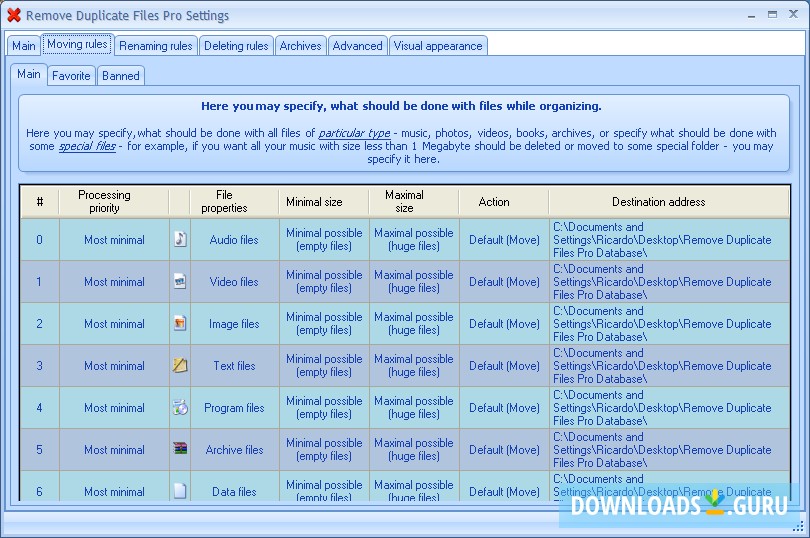Click 'Maximal possible' size in Text files row
810x538 pixels.
click(414, 365)
